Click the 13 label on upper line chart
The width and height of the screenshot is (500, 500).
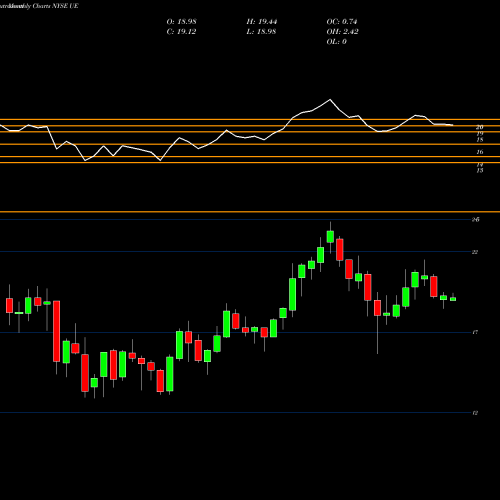[x=479, y=171]
